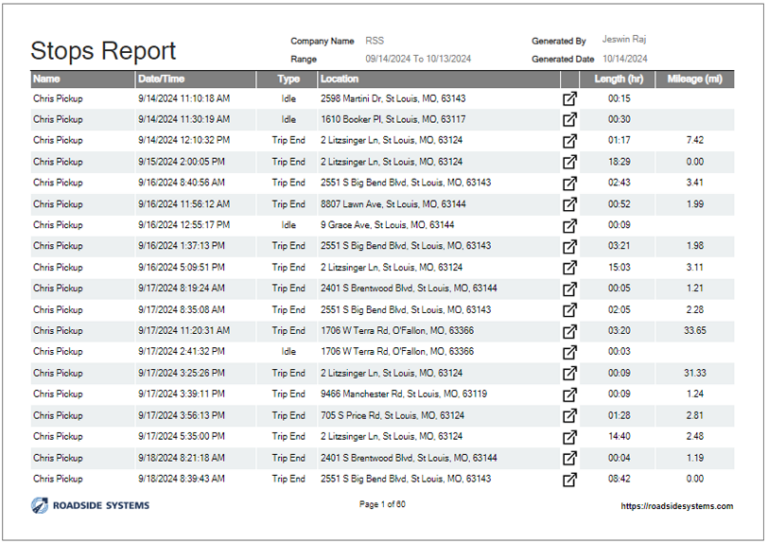Open map link for 705 S Price Rd row
The width and height of the screenshot is (768, 543).
[x=569, y=416]
